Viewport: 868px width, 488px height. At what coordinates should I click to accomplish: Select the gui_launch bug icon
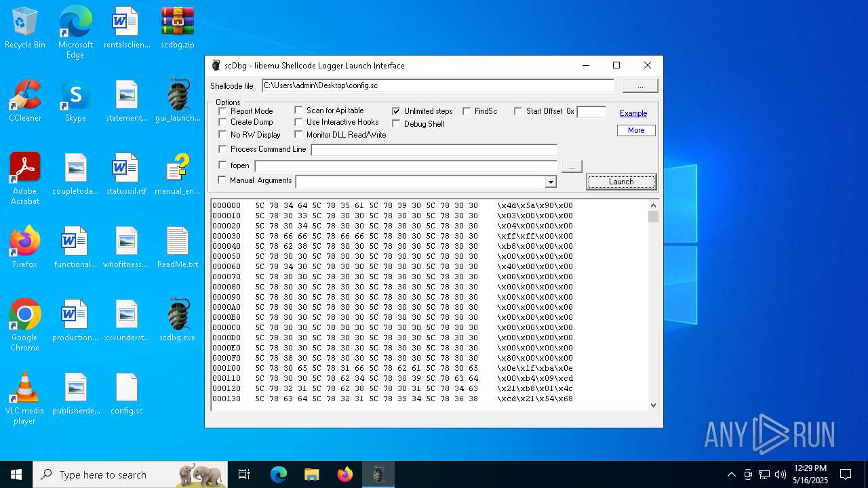178,101
